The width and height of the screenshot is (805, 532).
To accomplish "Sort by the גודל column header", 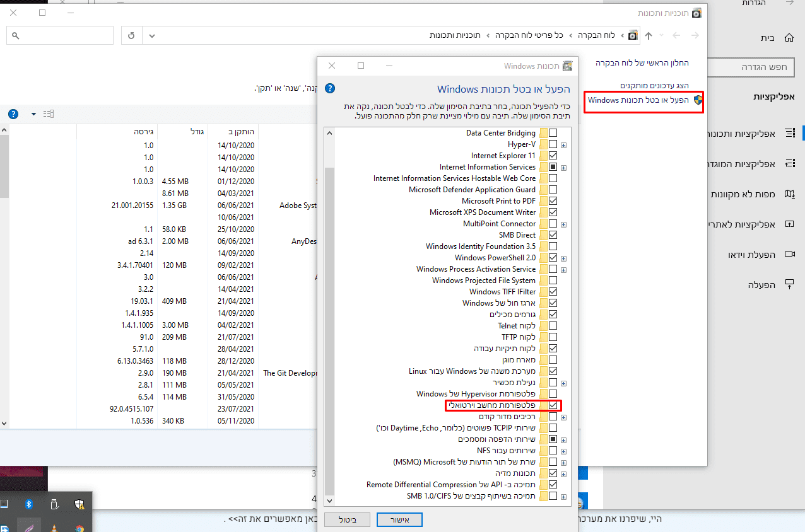I will [x=182, y=132].
